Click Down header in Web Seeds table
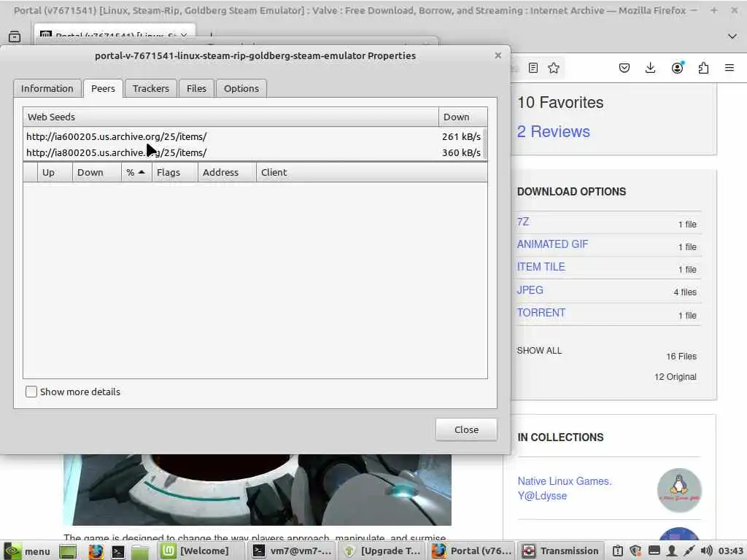747x560 pixels. (x=462, y=117)
